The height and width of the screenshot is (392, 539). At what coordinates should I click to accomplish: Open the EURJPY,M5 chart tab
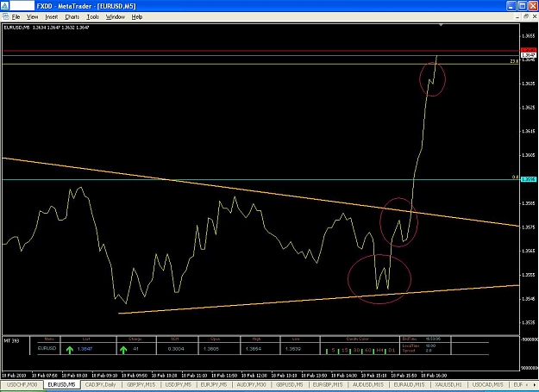click(214, 385)
